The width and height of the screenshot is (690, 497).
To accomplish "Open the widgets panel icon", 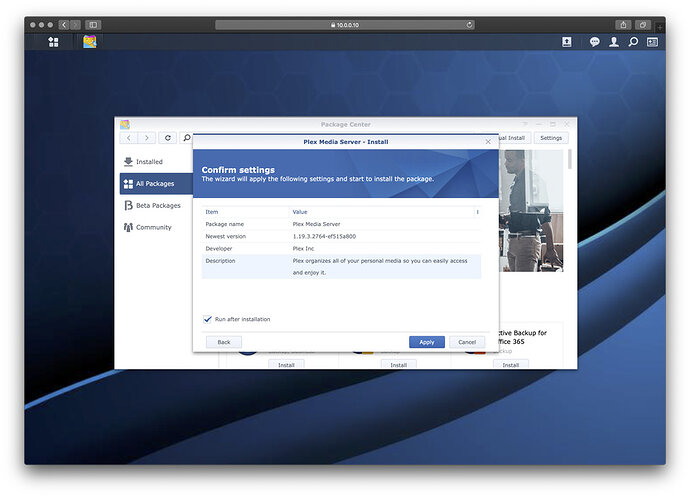I will click(652, 42).
